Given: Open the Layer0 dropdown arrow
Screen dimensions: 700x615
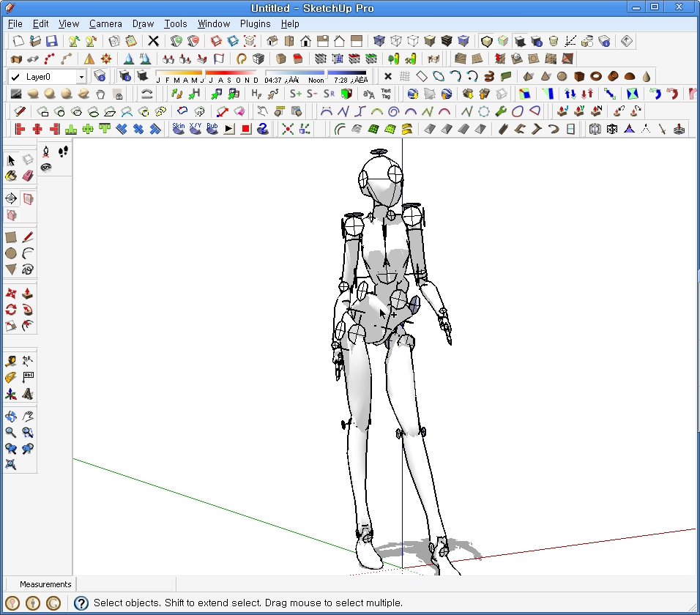Looking at the screenshot, I should [x=81, y=77].
